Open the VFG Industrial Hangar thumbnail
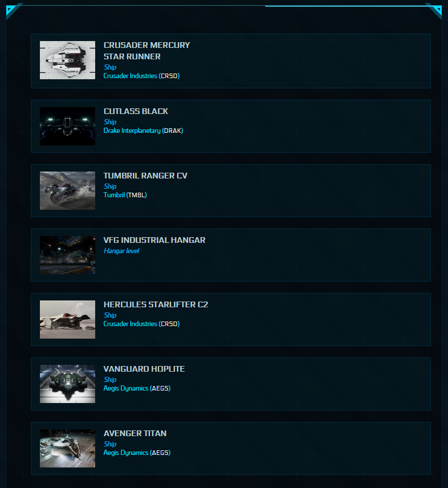 tap(67, 255)
